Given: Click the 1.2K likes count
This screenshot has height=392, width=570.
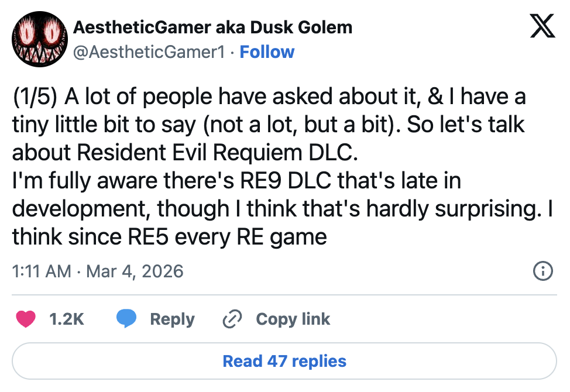Looking at the screenshot, I should point(67,319).
